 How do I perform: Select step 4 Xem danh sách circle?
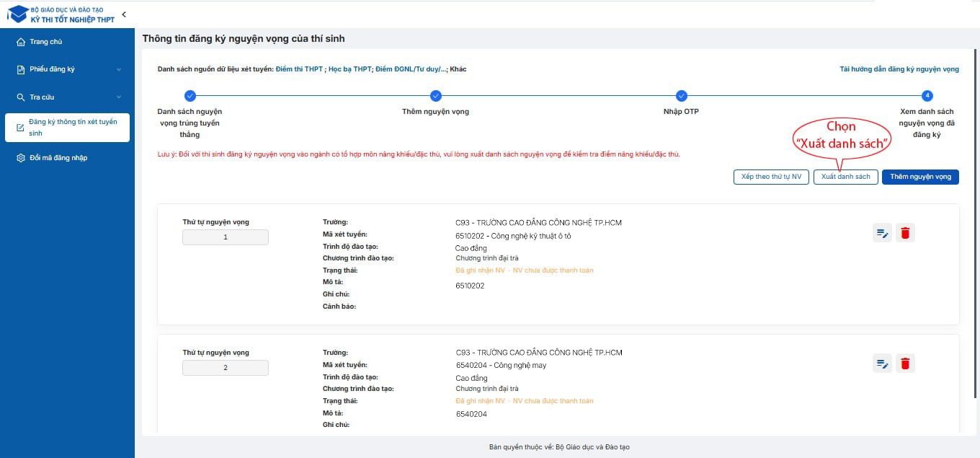pyautogui.click(x=927, y=96)
